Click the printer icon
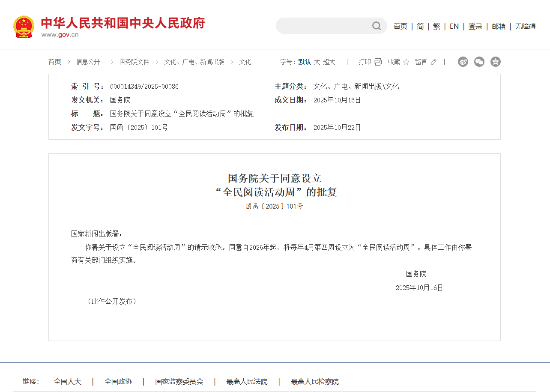 [377, 62]
